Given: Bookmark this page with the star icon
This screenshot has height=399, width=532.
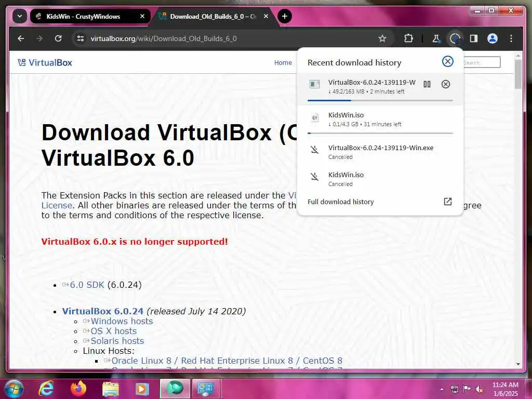Looking at the screenshot, I should point(382,38).
